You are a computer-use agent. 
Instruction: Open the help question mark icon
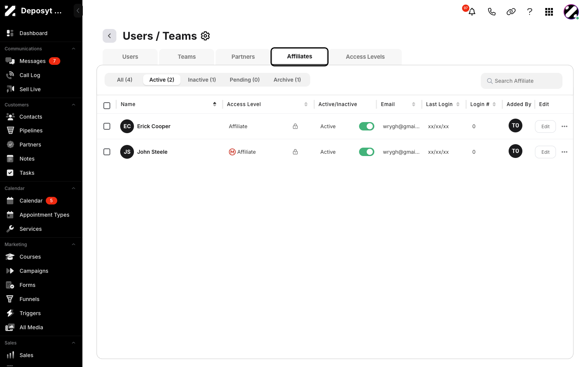pos(530,12)
